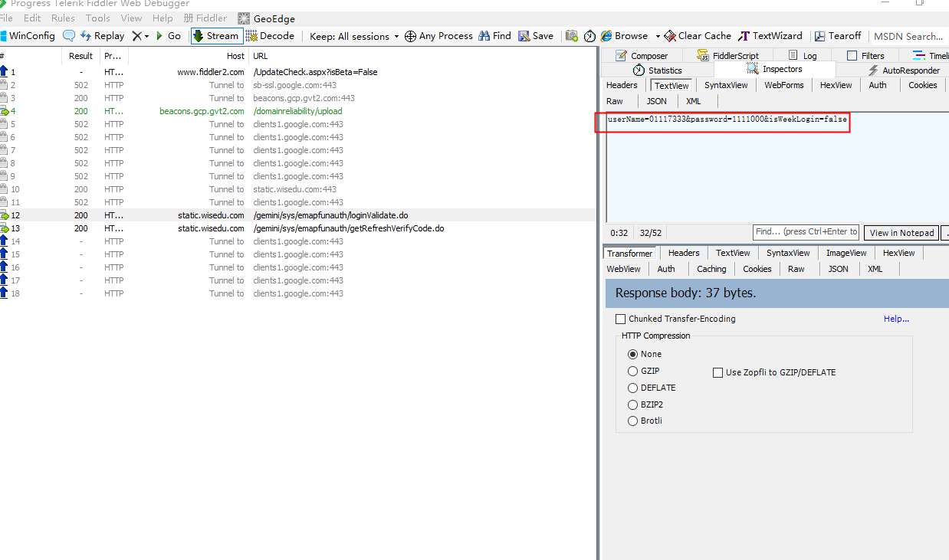Viewport: 949px width, 560px height.
Task: Select session 10 static.wisedu.com:443 tunnel row
Action: pyautogui.click(x=298, y=189)
